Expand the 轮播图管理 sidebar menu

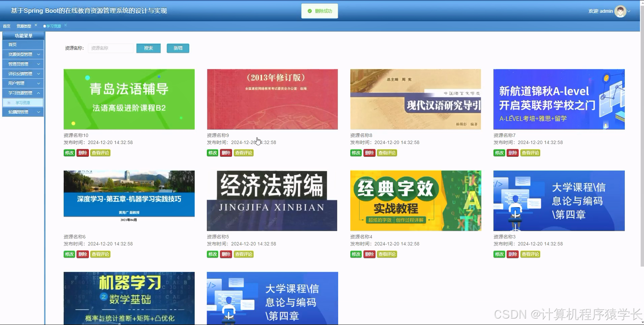tap(23, 112)
